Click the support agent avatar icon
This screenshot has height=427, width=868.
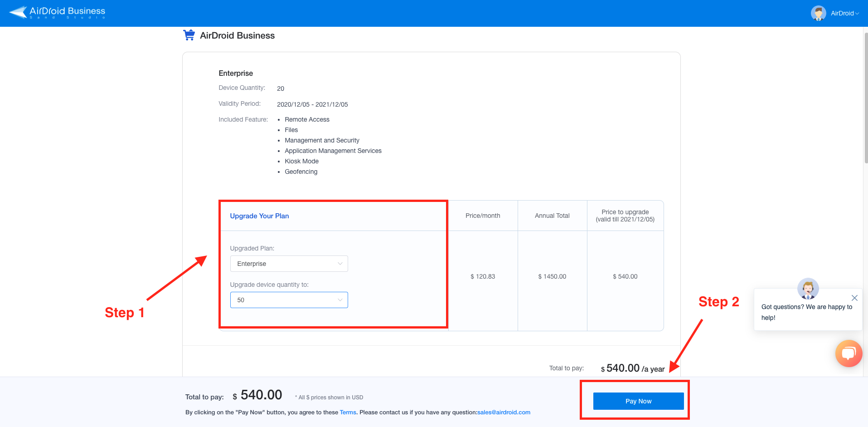coord(808,289)
